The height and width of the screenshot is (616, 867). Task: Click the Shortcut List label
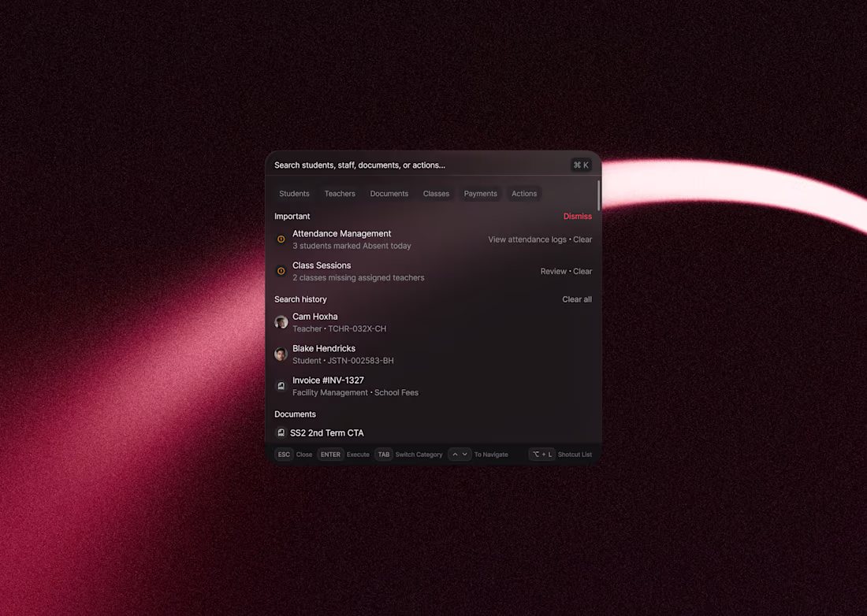575,455
